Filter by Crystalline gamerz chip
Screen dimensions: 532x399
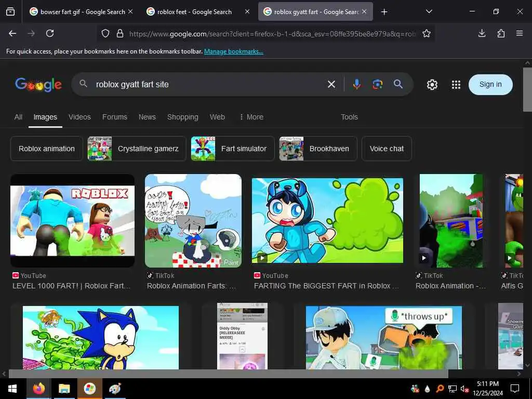click(x=137, y=149)
